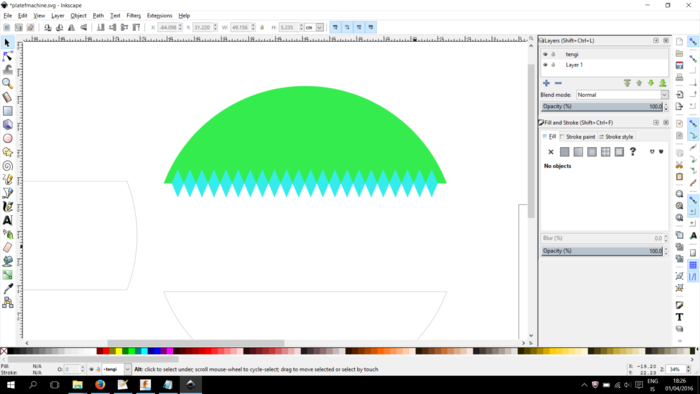This screenshot has width=700, height=394.
Task: Toggle width/height ratio lock
Action: click(262, 27)
